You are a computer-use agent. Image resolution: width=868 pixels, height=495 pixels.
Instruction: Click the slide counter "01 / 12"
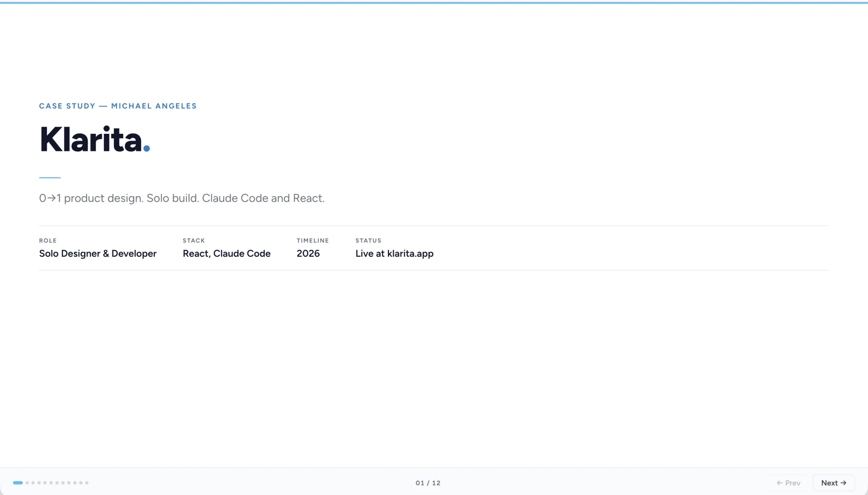pos(428,483)
